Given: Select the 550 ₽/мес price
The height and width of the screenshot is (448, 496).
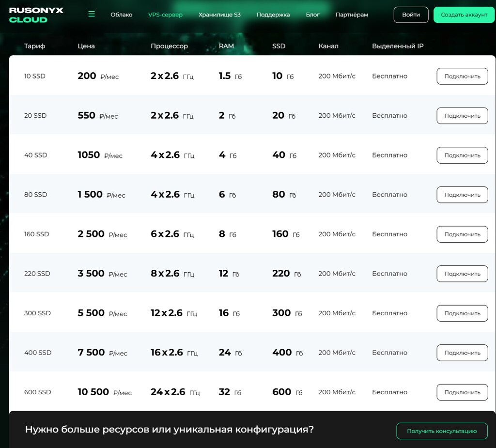Looking at the screenshot, I should click(98, 115).
